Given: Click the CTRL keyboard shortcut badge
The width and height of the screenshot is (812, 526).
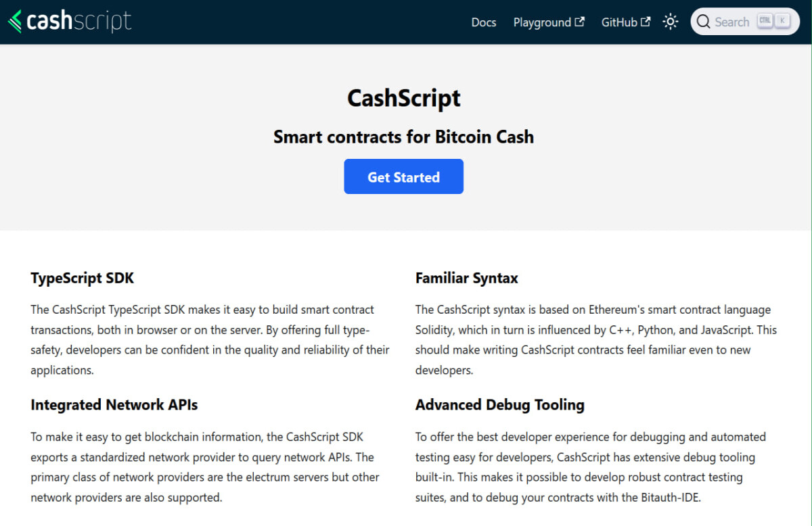Looking at the screenshot, I should tap(765, 21).
